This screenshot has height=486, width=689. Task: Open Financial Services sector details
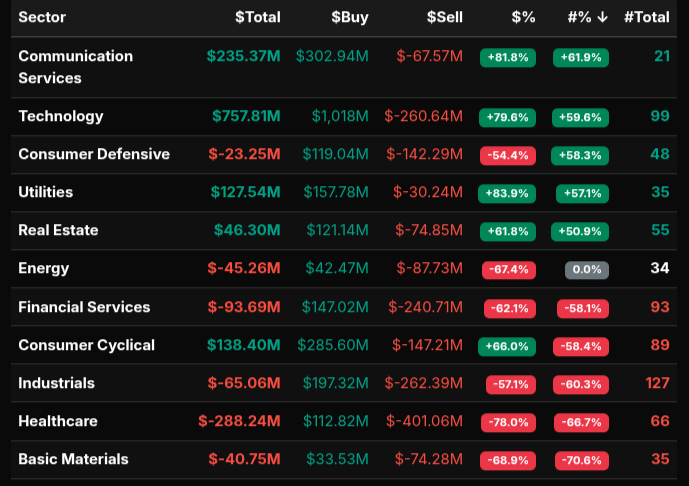[84, 307]
